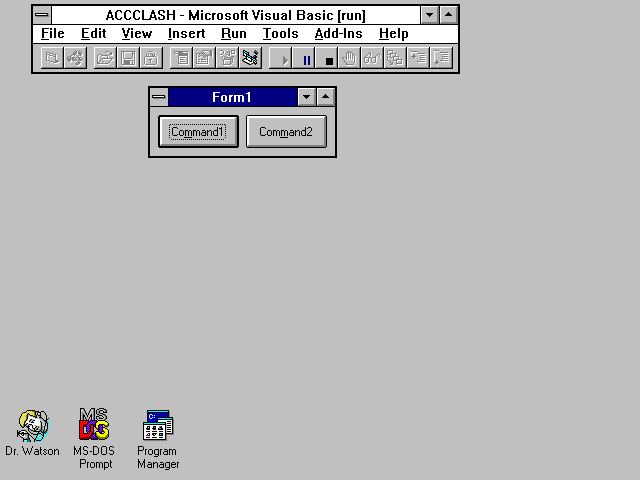Viewport: 640px width, 480px height.
Task: Open Instant Watch with the eyeglasses icon
Action: pos(372,59)
